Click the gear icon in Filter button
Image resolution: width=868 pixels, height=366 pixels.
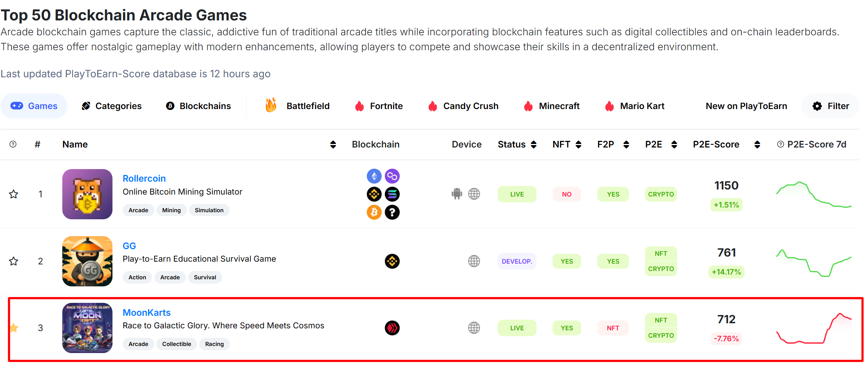click(x=817, y=106)
